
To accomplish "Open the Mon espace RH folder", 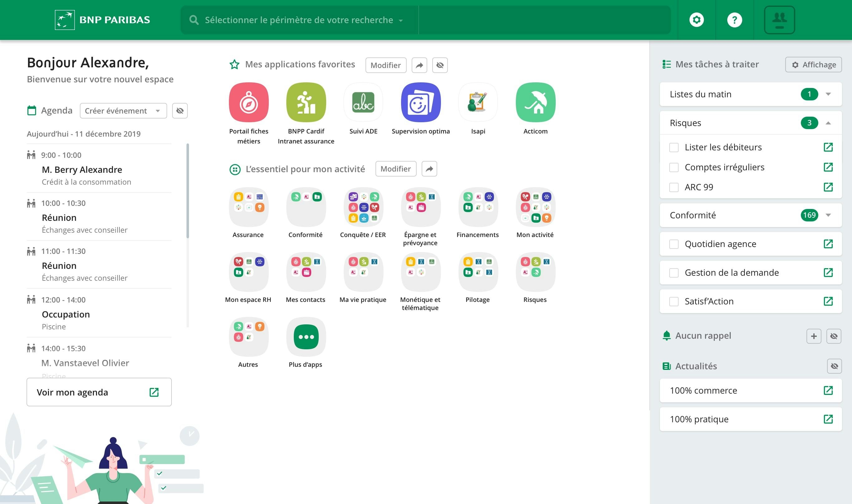I will pos(249,272).
